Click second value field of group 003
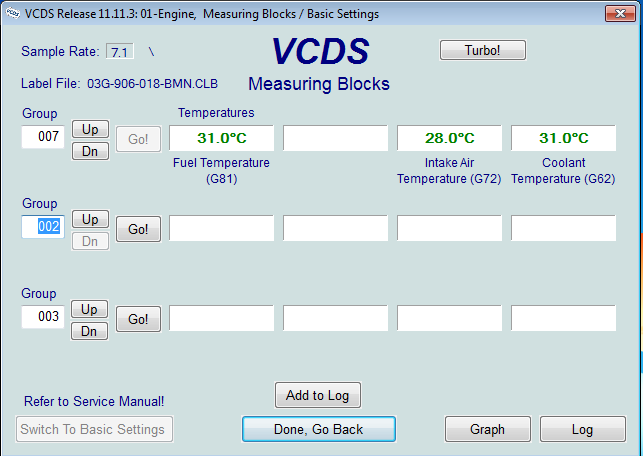The width and height of the screenshot is (643, 456). point(335,318)
